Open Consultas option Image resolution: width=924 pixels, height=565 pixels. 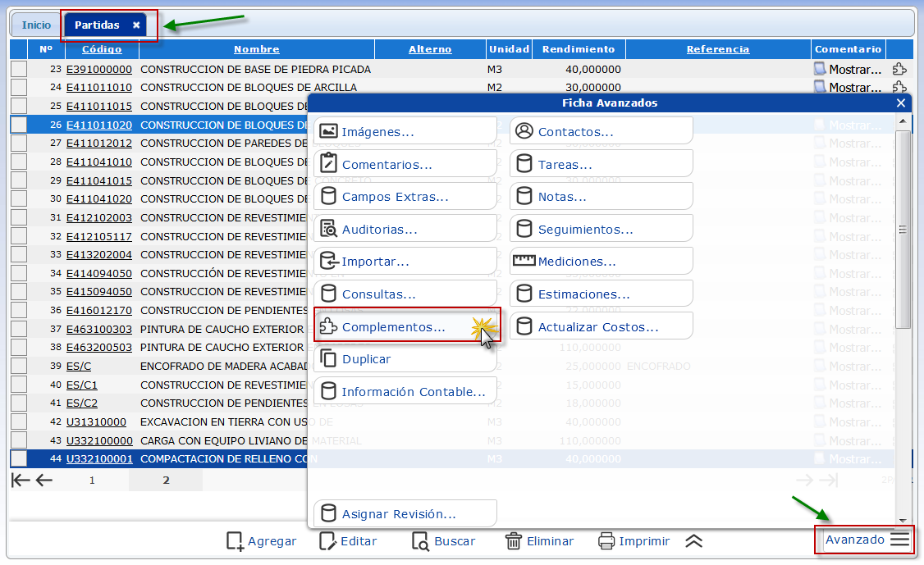[x=405, y=294]
